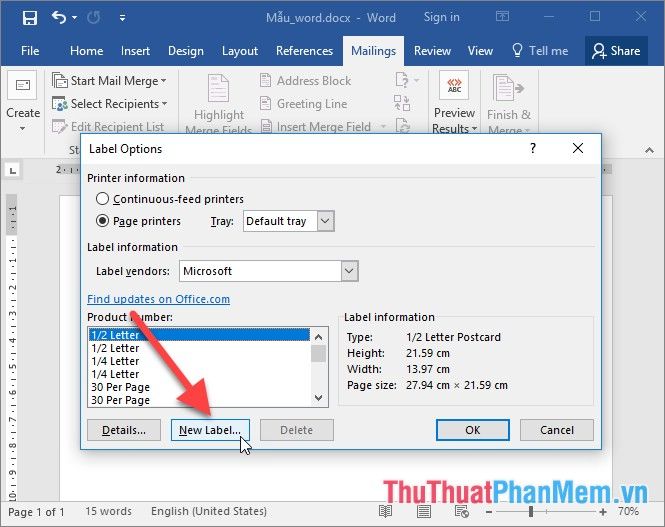Click the Rules icon with question mark

coord(402,80)
